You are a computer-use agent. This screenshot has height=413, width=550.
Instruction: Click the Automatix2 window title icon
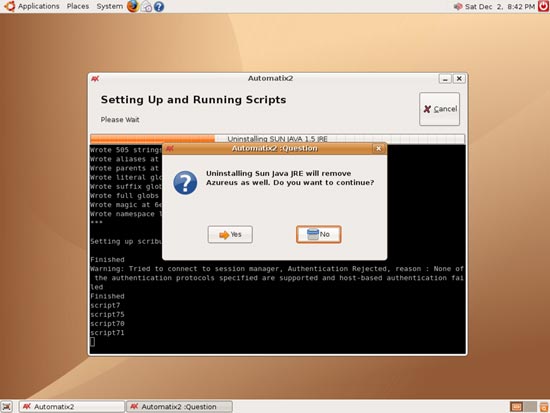click(95, 79)
